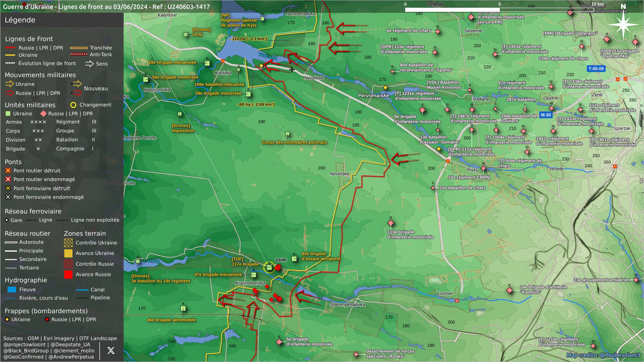
Task: Click the 'Légende' panel title
Action: pos(20,20)
